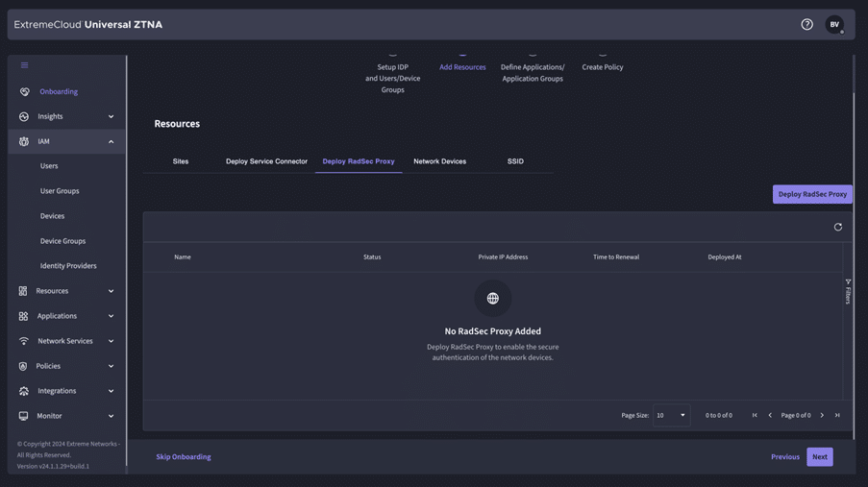The height and width of the screenshot is (487, 868).
Task: Select the Add Resources onboarding step
Action: pos(462,67)
